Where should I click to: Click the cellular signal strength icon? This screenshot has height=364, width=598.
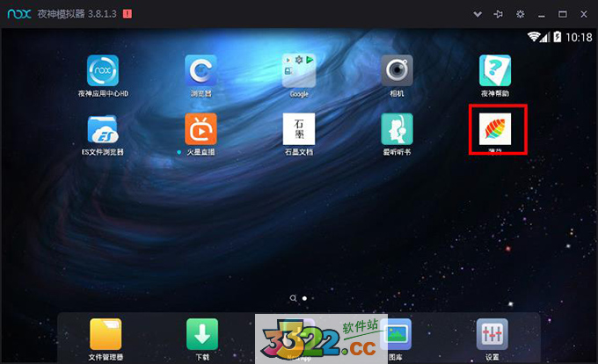pos(544,37)
